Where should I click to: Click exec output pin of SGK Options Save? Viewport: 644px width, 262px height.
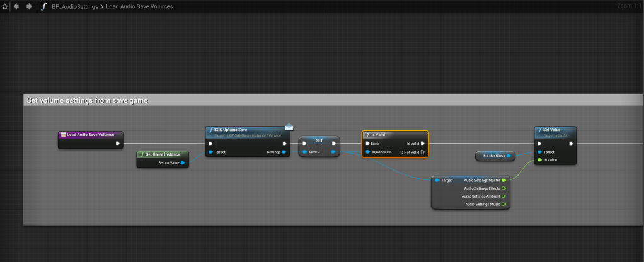284,144
